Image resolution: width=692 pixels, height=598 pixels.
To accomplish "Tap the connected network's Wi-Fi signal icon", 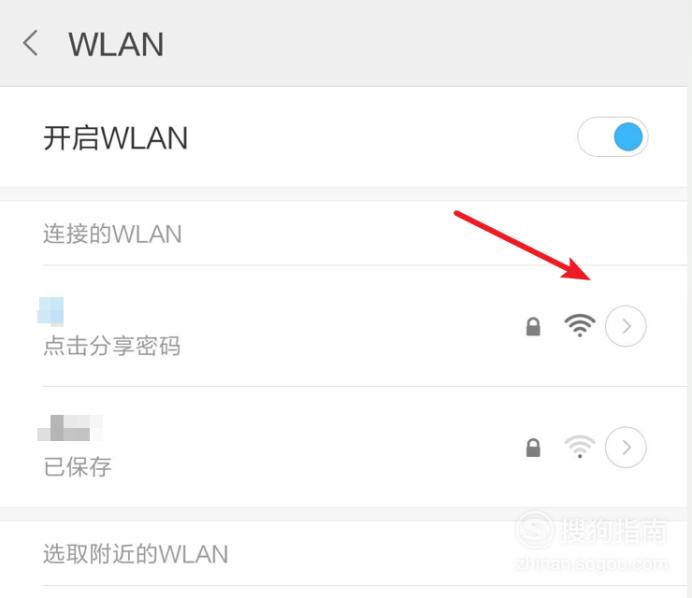I will [x=580, y=325].
